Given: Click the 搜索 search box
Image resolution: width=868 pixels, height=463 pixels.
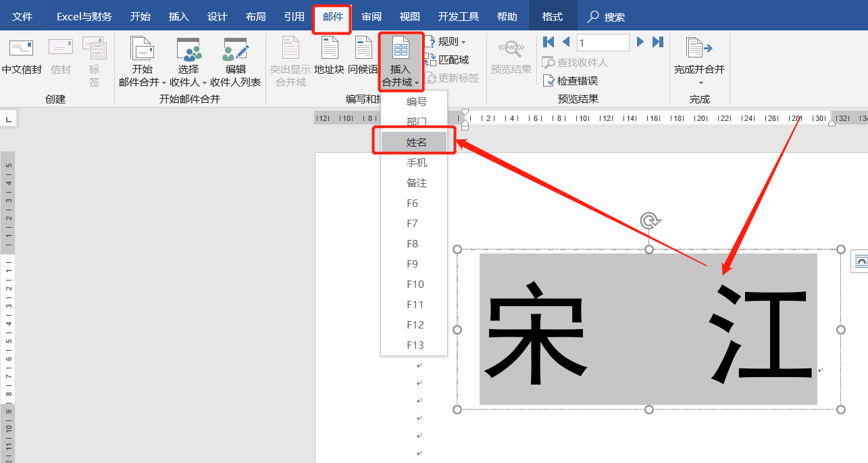Looking at the screenshot, I should click(607, 17).
